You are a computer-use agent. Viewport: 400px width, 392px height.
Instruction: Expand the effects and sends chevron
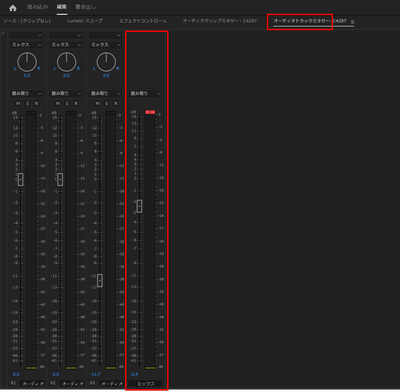click(3, 33)
